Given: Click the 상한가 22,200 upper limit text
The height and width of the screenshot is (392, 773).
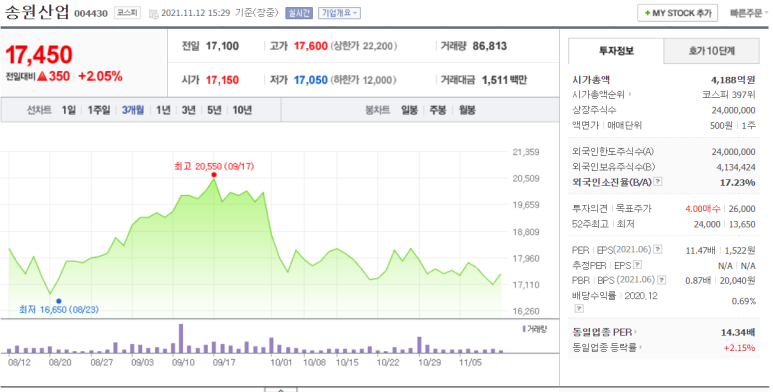Looking at the screenshot, I should click(x=363, y=46).
